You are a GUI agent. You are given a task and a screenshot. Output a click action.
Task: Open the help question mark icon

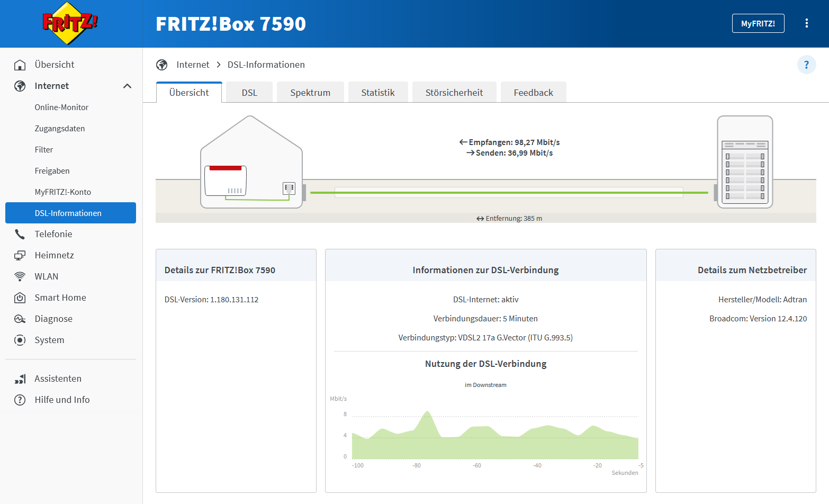807,65
